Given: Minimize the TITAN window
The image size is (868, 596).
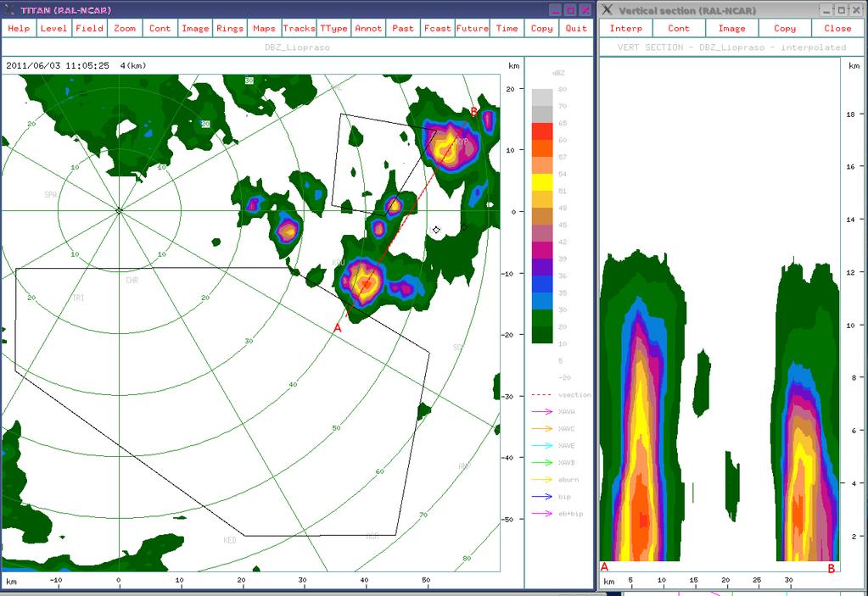Looking at the screenshot, I should pos(556,10).
